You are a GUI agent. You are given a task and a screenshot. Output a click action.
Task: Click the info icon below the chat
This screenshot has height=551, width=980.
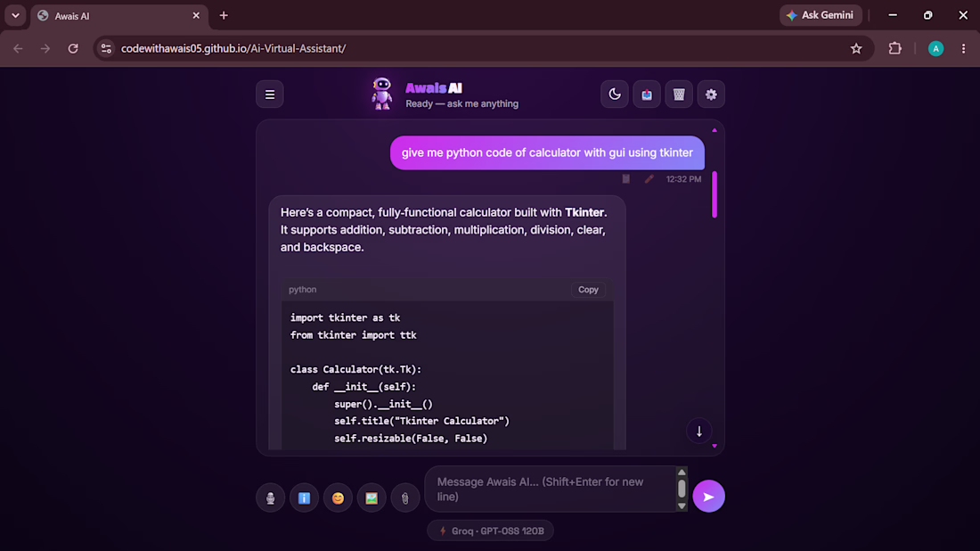point(305,498)
